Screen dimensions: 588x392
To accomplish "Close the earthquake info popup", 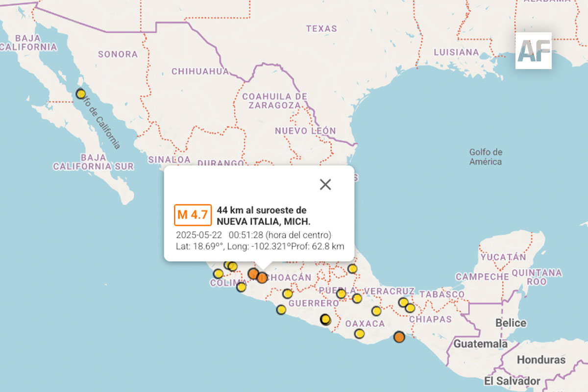I will coord(325,184).
